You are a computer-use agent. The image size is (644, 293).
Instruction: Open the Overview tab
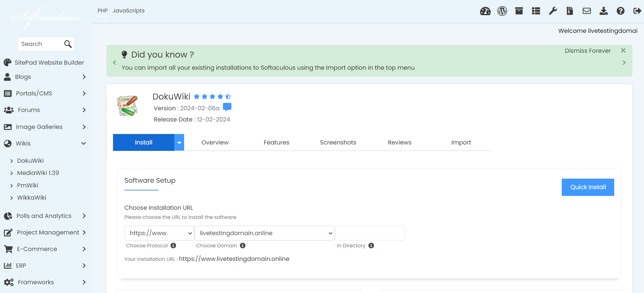pos(215,142)
